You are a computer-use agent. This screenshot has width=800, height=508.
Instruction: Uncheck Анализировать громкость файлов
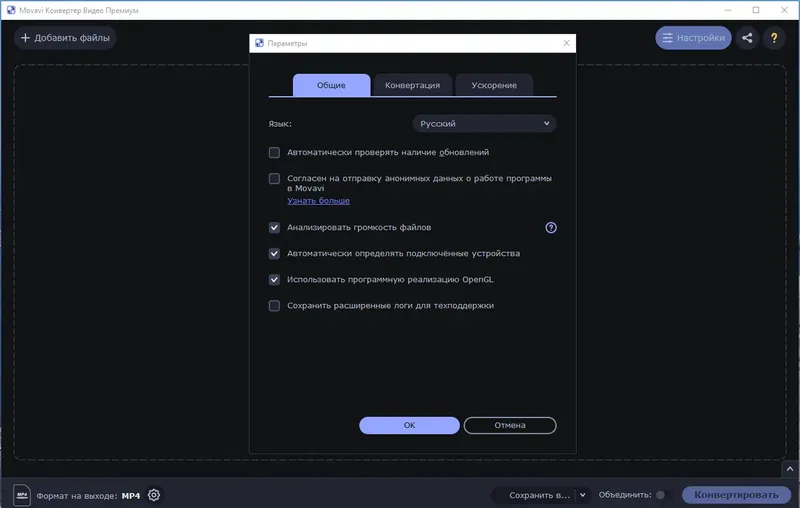click(274, 227)
